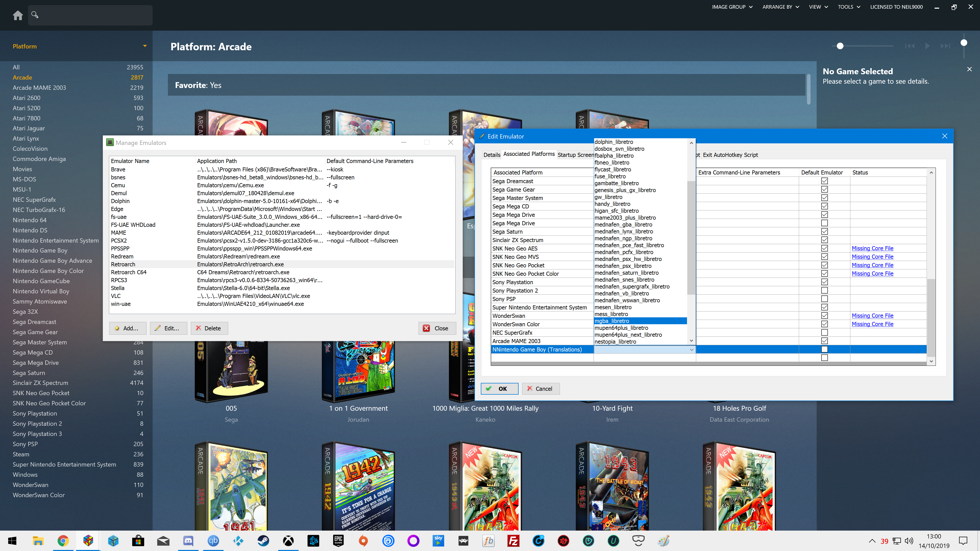Skip to the previous track button
The height and width of the screenshot is (551, 980).
coord(910,46)
